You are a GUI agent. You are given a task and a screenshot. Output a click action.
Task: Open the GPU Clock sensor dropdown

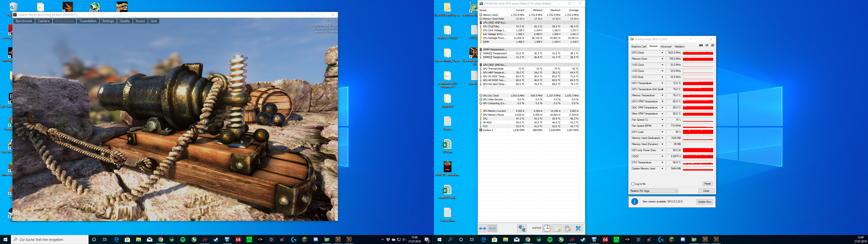662,53
